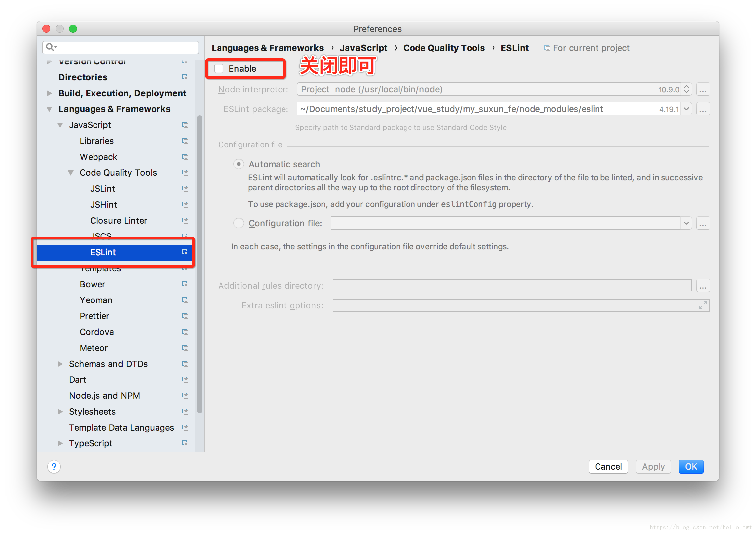The image size is (756, 534).
Task: Click the Apply button
Action: [653, 467]
